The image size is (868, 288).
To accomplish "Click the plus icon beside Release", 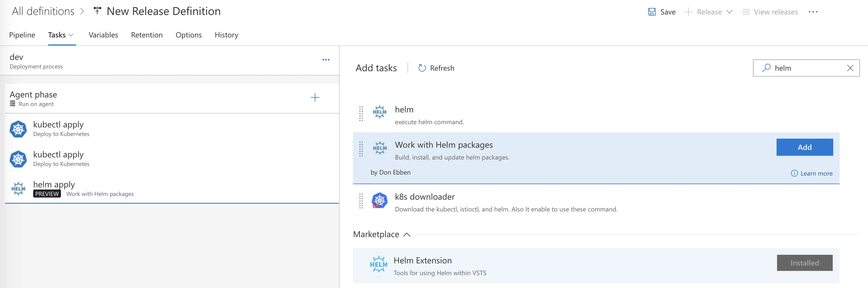I will point(688,12).
